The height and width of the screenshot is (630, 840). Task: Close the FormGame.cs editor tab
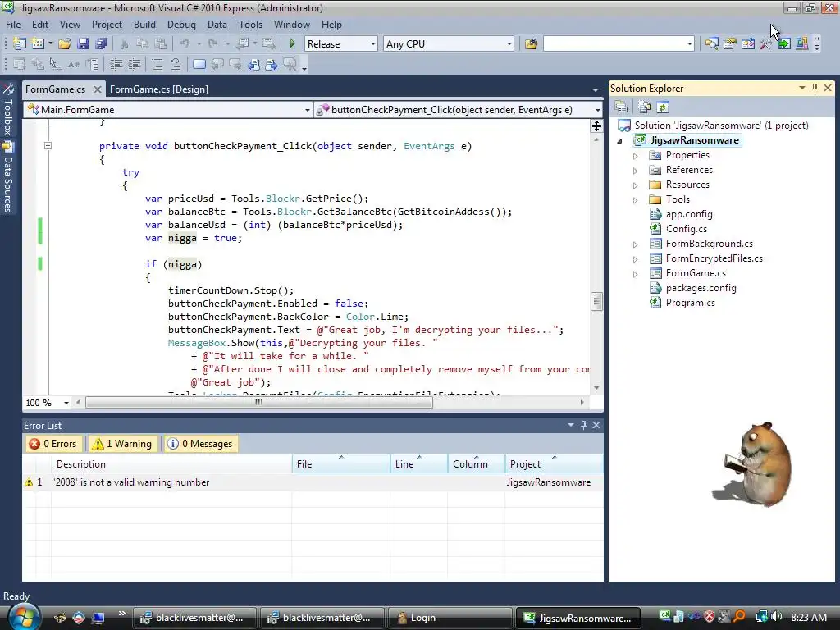point(97,89)
